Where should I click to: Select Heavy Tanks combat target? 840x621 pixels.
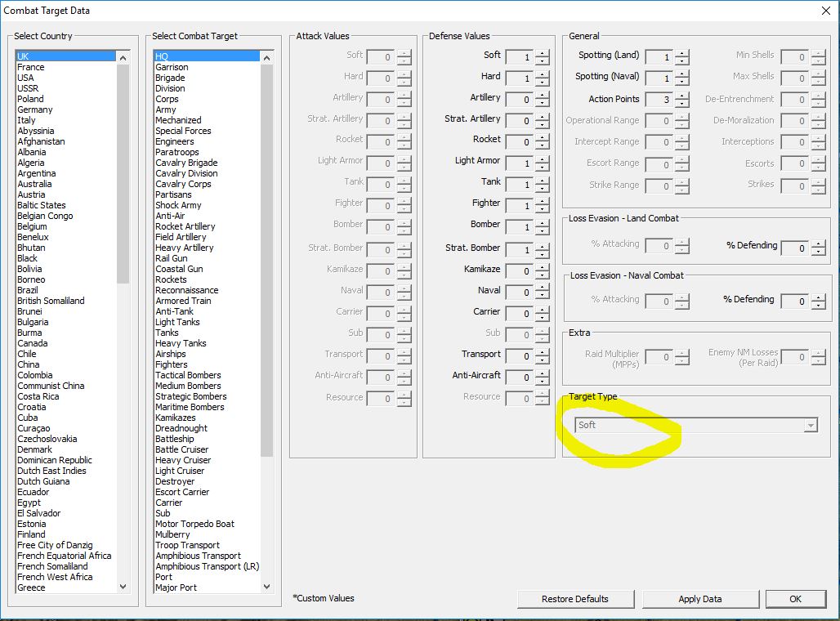[181, 343]
